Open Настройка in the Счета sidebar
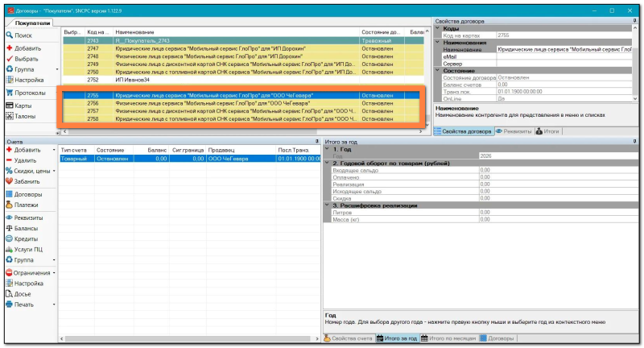 [x=25, y=284]
